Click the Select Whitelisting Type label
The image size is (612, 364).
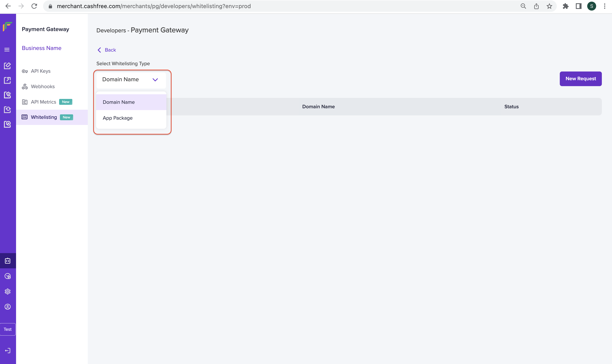pos(123,64)
